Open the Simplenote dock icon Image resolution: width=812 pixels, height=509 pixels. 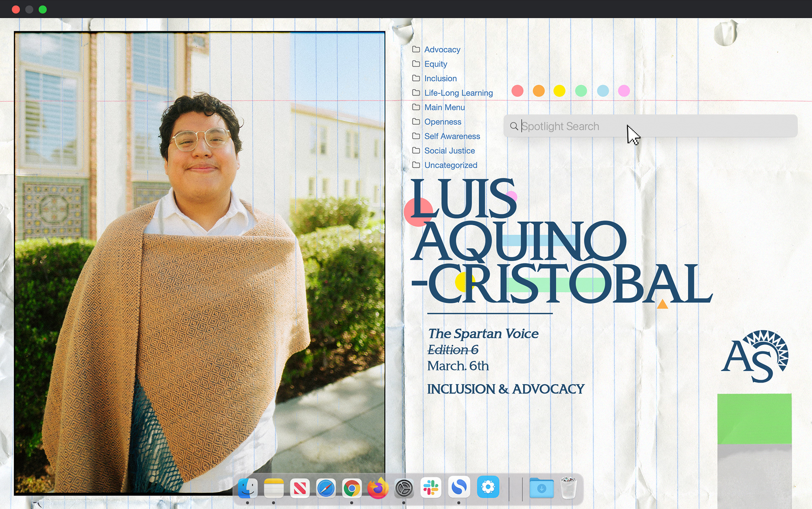coord(459,487)
